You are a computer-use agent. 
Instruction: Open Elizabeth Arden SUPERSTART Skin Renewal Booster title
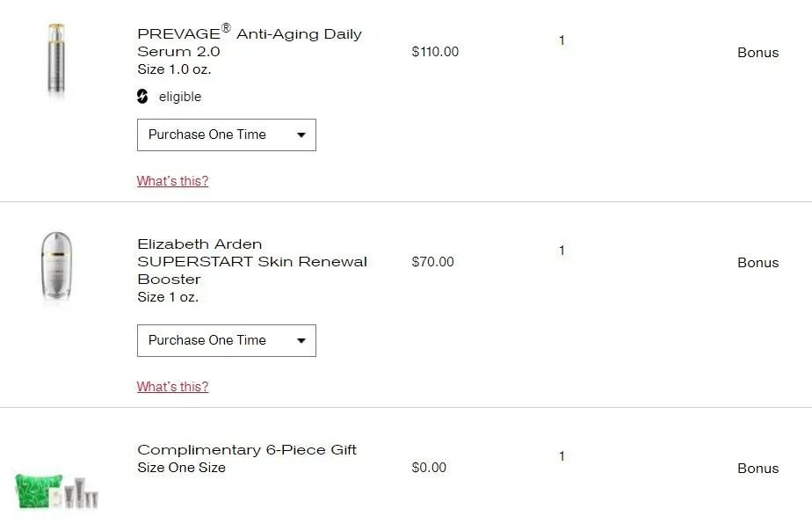click(x=251, y=261)
